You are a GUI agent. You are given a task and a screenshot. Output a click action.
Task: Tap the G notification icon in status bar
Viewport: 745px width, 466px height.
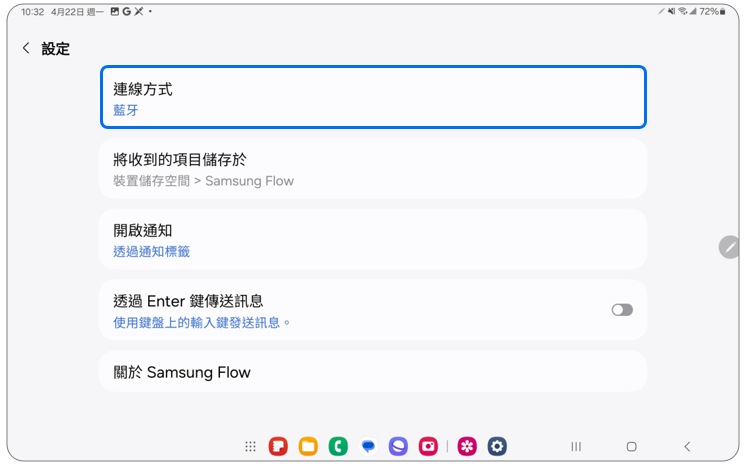tap(126, 11)
